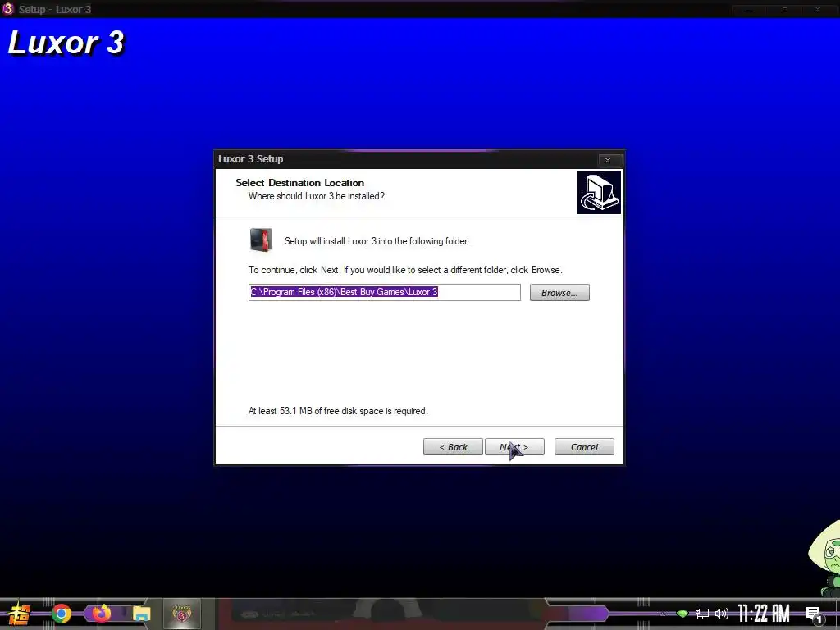
Task: Click the installer computer icon in the header
Action: click(599, 192)
